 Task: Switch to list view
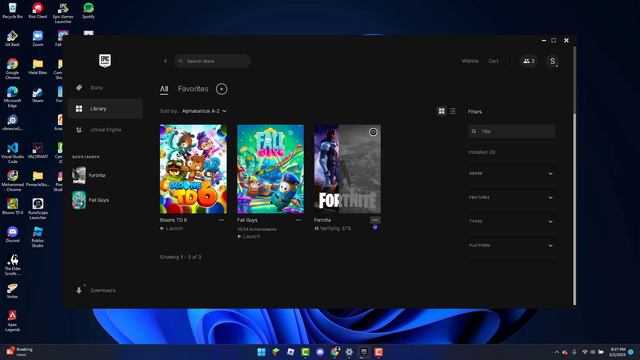453,111
